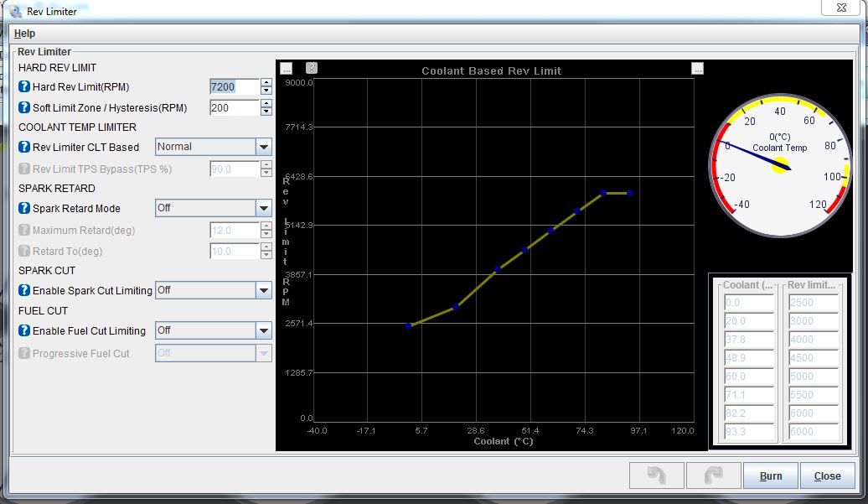Show help for Spark Retard Mode
The height and width of the screenshot is (504, 868).
[x=24, y=209]
